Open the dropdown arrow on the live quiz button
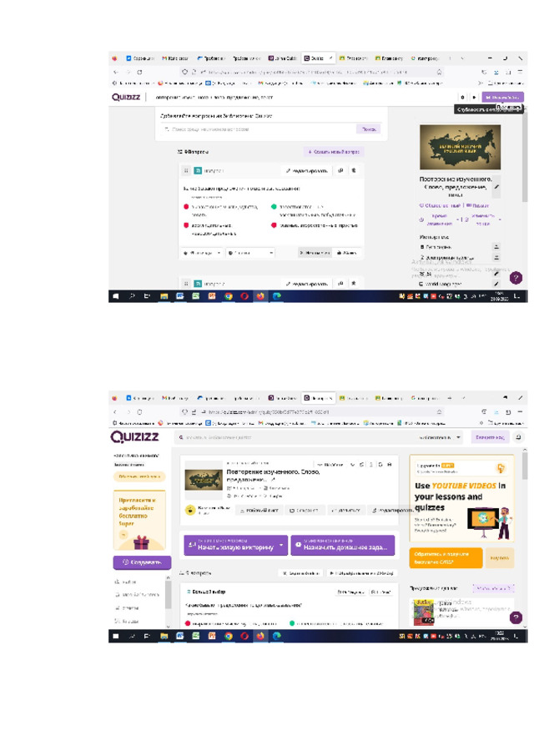This screenshot has width=534, height=756. [282, 545]
